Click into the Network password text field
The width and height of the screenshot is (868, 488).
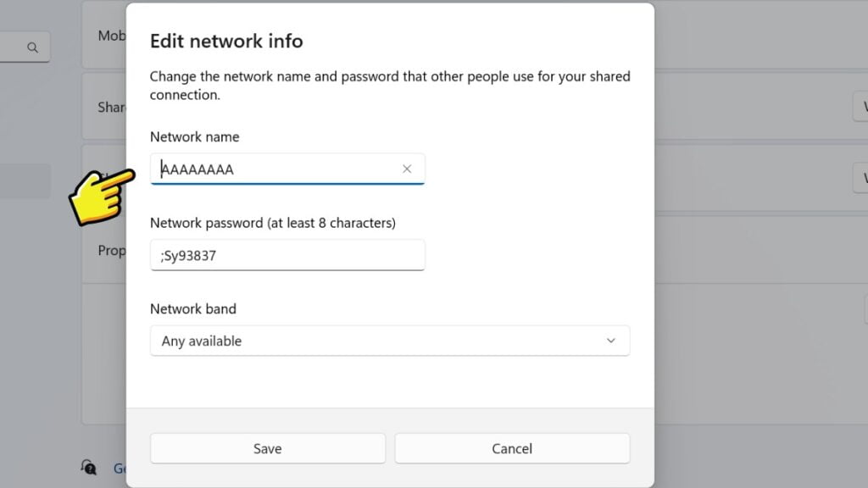[x=287, y=255]
